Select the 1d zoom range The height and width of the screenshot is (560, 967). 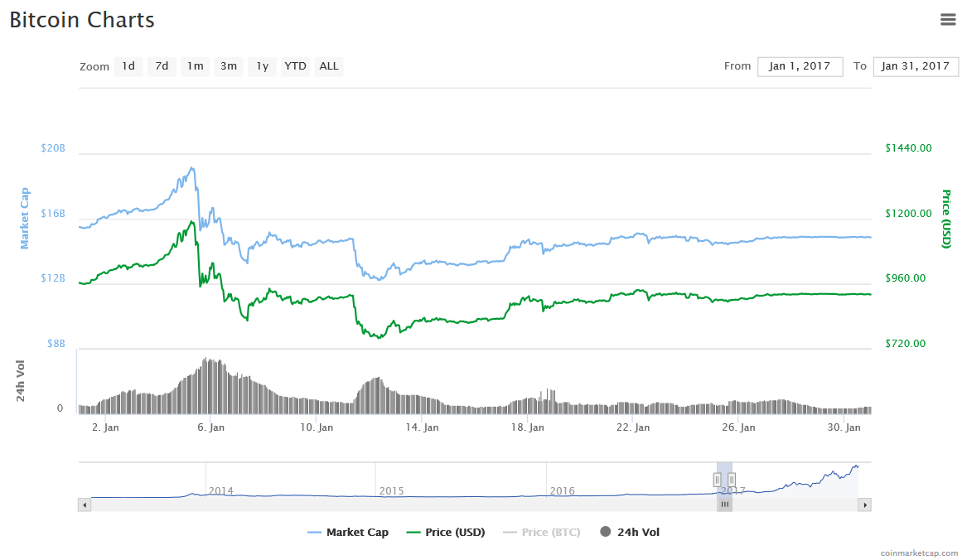pos(128,66)
